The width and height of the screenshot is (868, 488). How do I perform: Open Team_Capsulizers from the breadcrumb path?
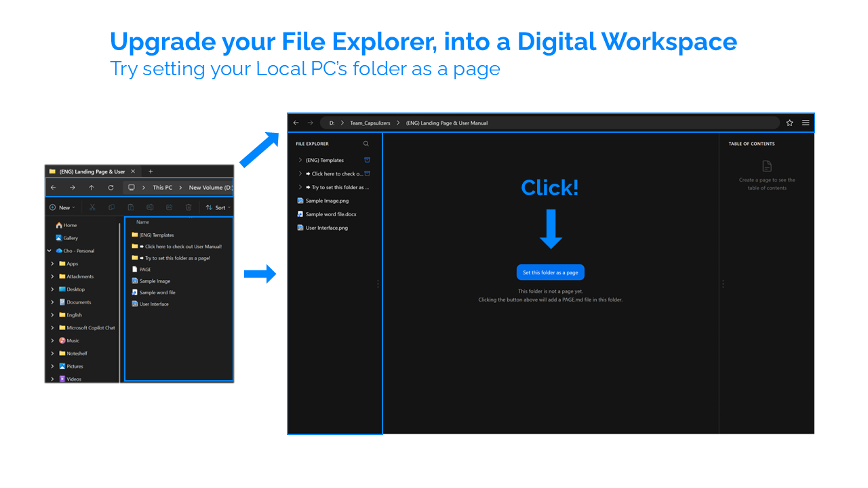(370, 123)
